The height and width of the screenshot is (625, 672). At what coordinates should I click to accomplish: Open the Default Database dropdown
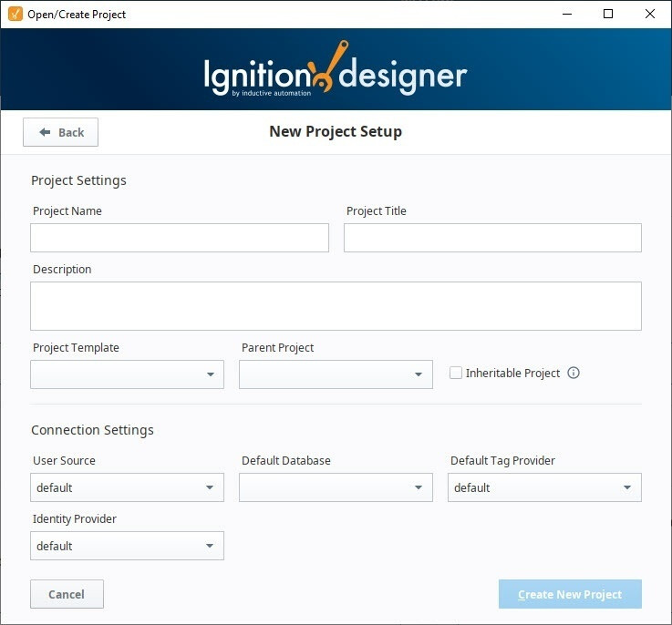coord(336,487)
